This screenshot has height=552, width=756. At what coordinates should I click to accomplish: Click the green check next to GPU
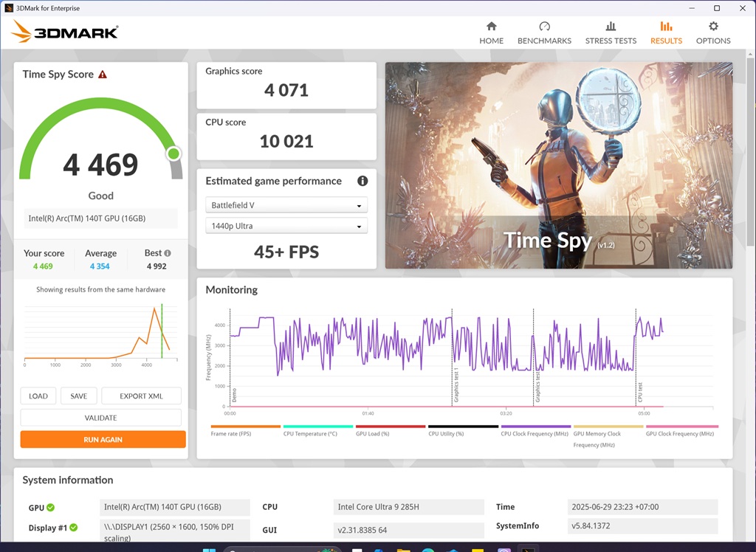[x=51, y=507]
